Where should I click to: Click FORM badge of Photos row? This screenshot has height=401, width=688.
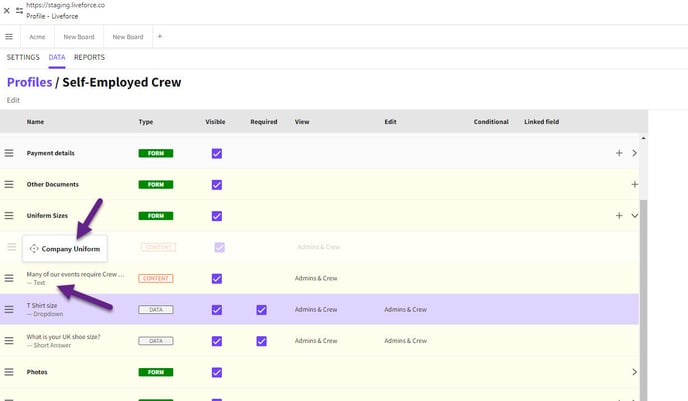pyautogui.click(x=156, y=372)
